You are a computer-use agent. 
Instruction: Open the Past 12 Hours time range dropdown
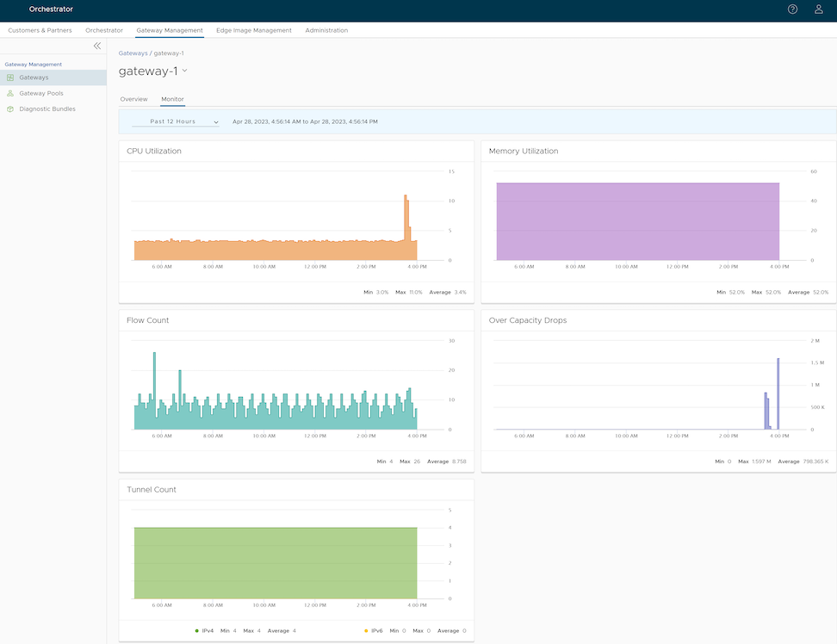(x=176, y=121)
